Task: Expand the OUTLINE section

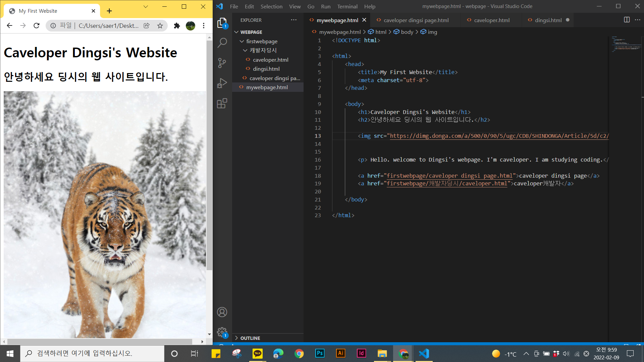Action: (x=250, y=338)
